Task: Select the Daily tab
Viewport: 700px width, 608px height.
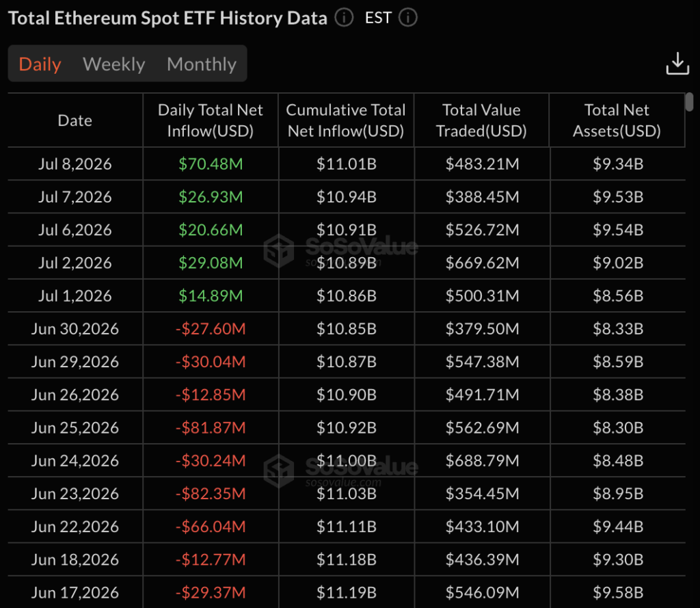Action: pos(40,64)
